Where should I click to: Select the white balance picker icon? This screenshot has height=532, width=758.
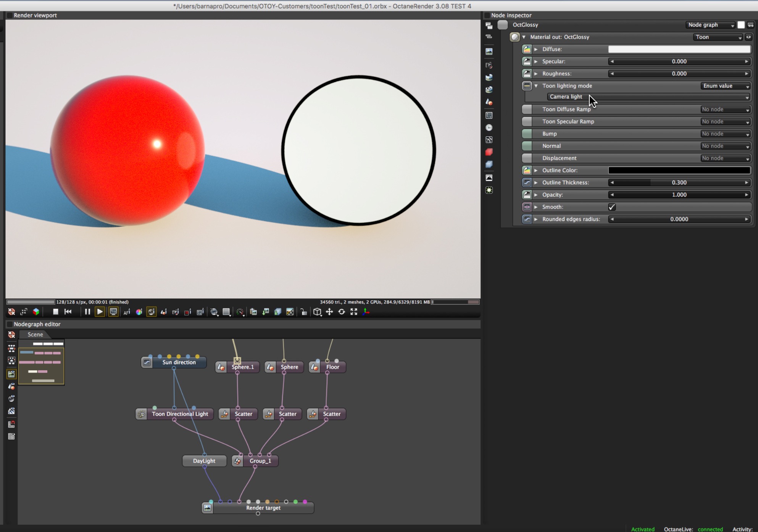tap(139, 312)
